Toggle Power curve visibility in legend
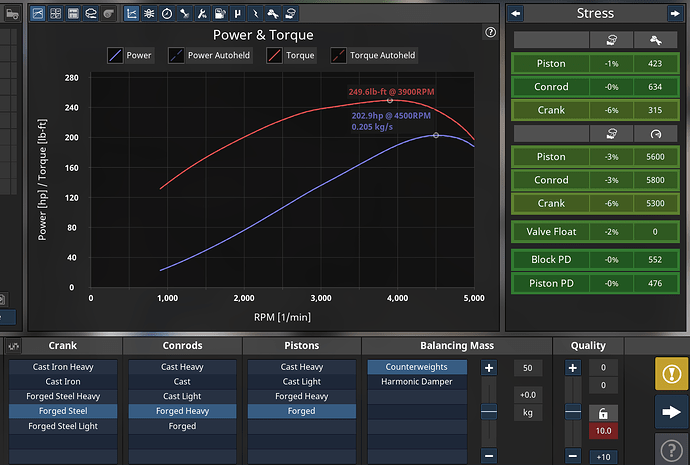690x465 pixels. pyautogui.click(x=129, y=55)
